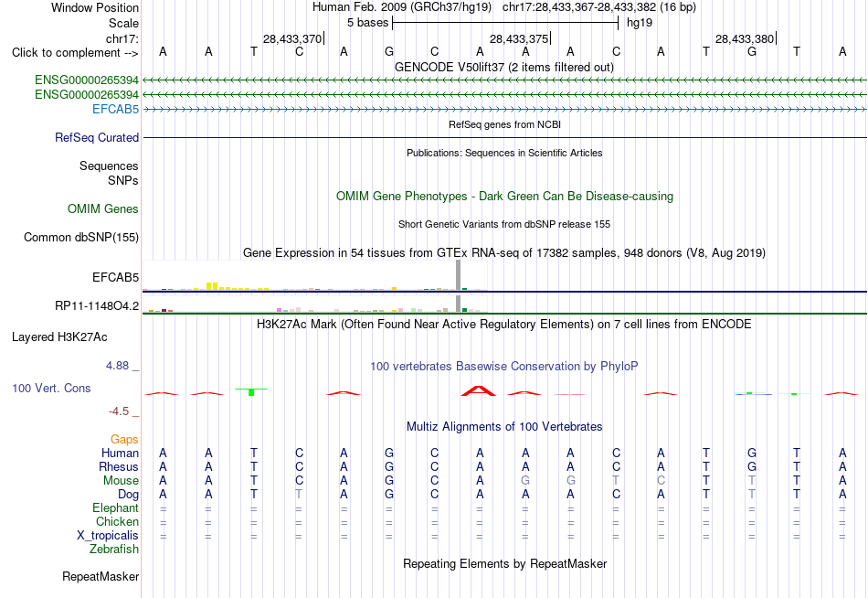Click the chr17: base position row label
Viewport: 868px width, 598px height.
pos(122,38)
